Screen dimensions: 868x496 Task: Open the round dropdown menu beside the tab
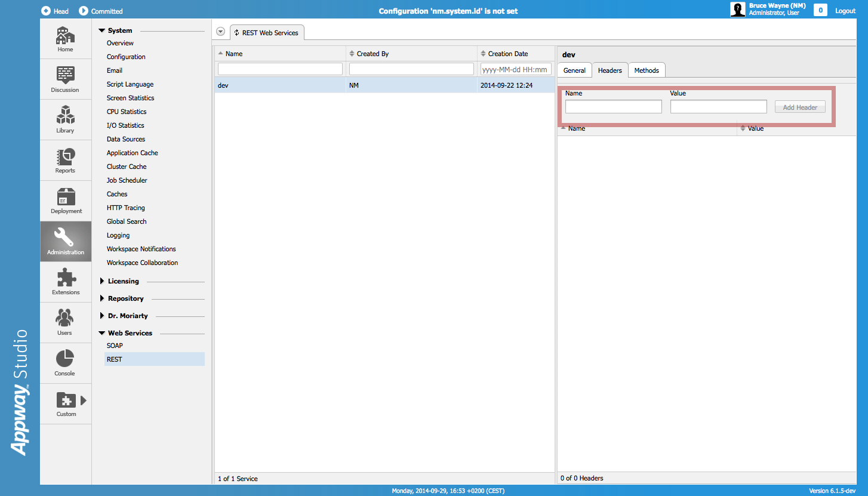tap(220, 32)
